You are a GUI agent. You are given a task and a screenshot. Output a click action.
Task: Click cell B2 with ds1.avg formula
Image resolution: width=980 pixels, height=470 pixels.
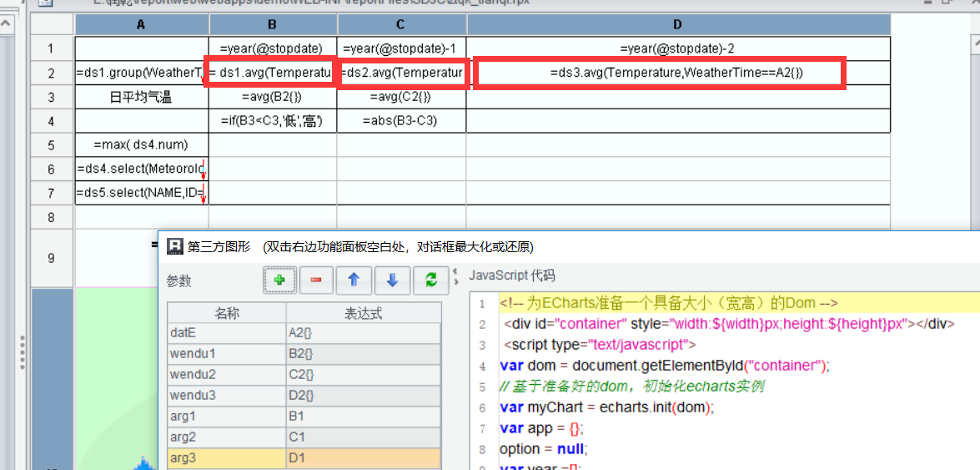pos(272,73)
